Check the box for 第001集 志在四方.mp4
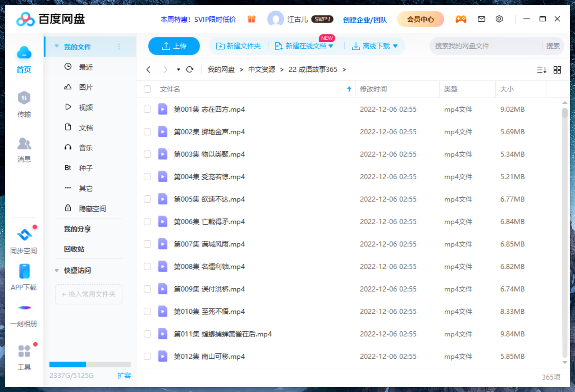The image size is (575, 392). (x=147, y=109)
